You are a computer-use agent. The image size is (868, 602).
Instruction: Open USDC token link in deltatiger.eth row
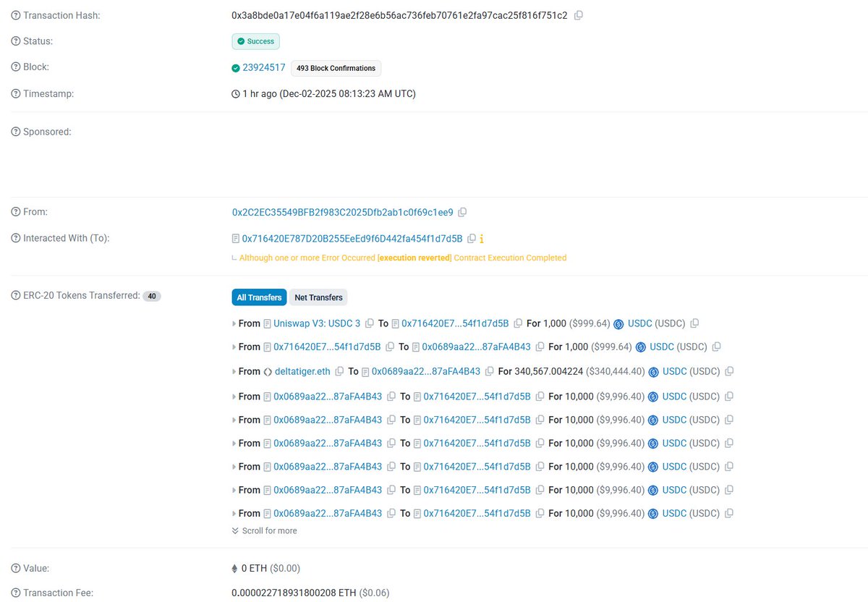tap(674, 371)
